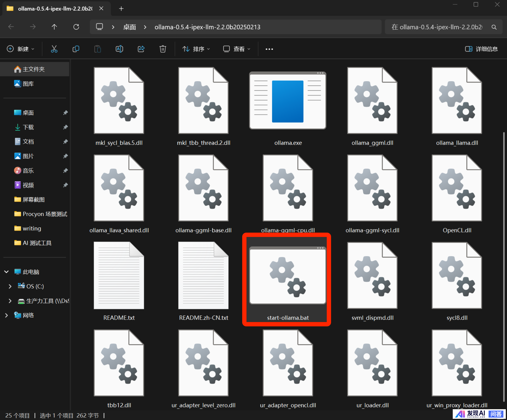Image resolution: width=507 pixels, height=420 pixels.
Task: Select the ur_loader.dll file
Action: click(x=373, y=369)
